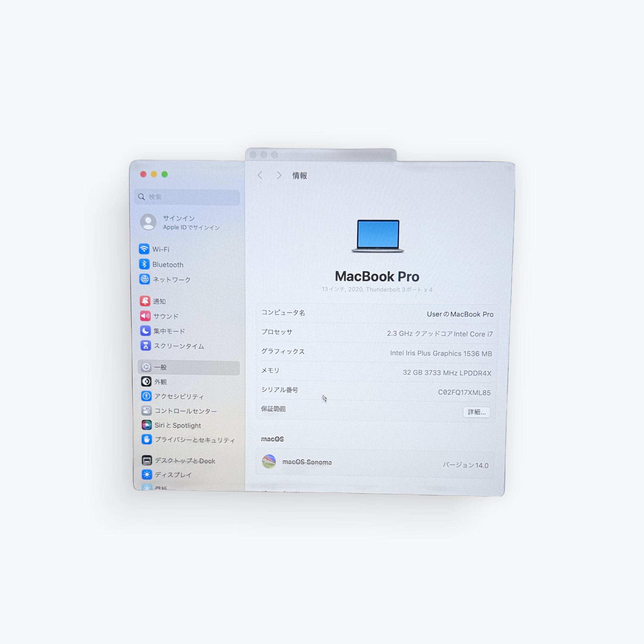Open ディスプレイ sun icon
This screenshot has width=644, height=644.
pos(147,474)
